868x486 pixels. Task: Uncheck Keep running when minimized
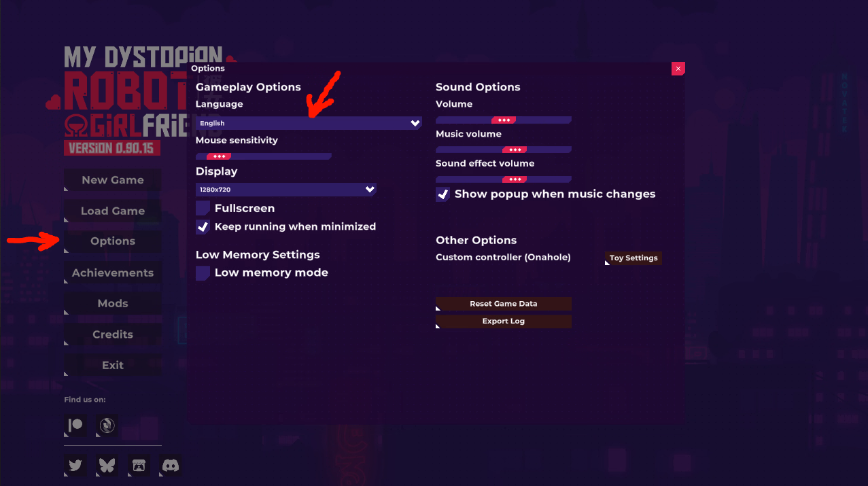(x=203, y=226)
